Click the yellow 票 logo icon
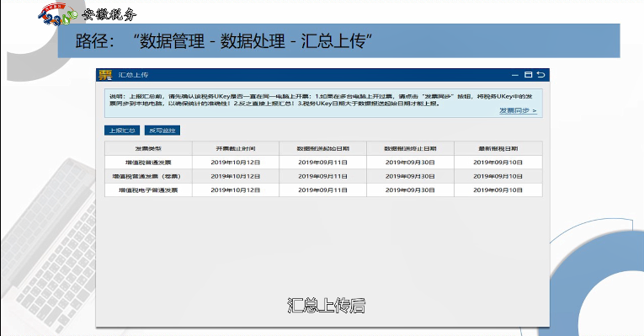 click(105, 75)
